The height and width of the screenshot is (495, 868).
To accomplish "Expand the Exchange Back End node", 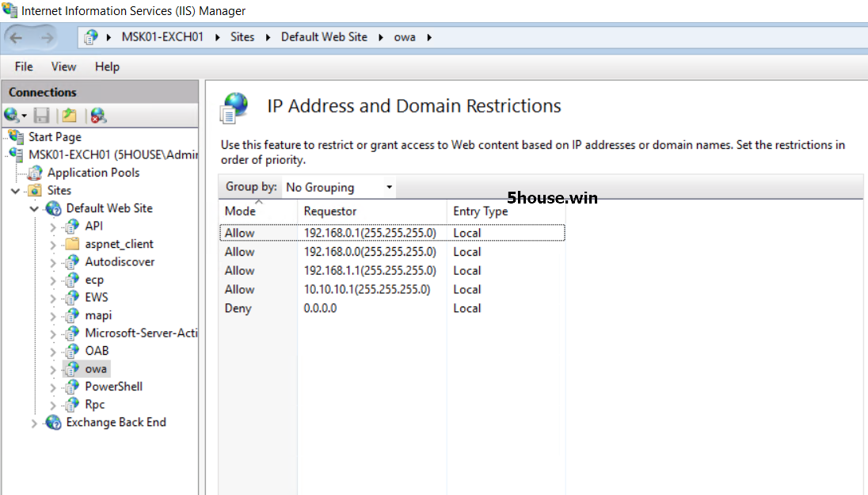I will click(x=34, y=424).
